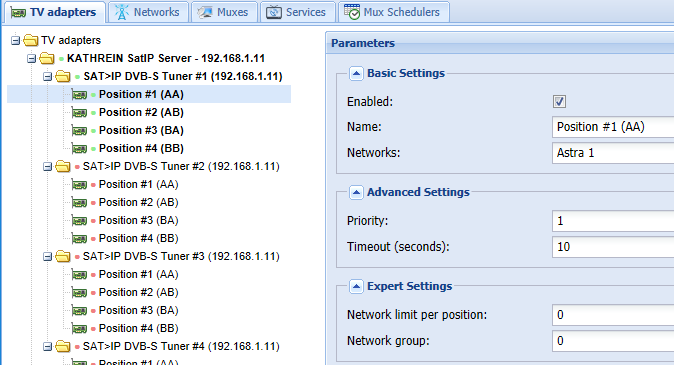Open the Mux Schedulers tab

pyautogui.click(x=394, y=12)
